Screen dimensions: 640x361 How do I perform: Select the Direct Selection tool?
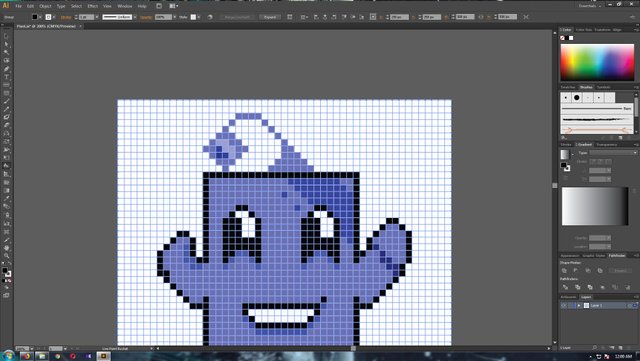coord(6,44)
